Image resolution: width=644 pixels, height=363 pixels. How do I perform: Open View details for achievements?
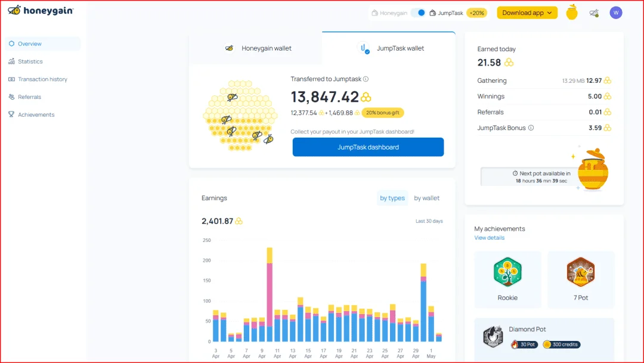(x=489, y=238)
